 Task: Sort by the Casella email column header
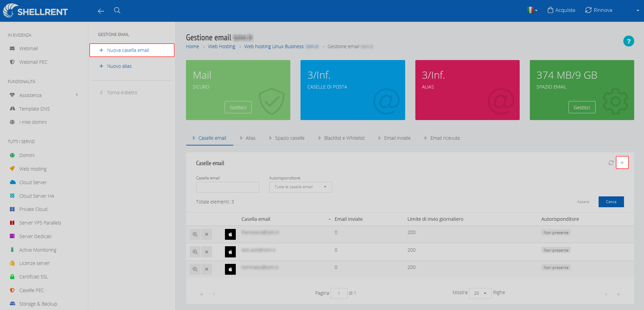[x=256, y=219]
